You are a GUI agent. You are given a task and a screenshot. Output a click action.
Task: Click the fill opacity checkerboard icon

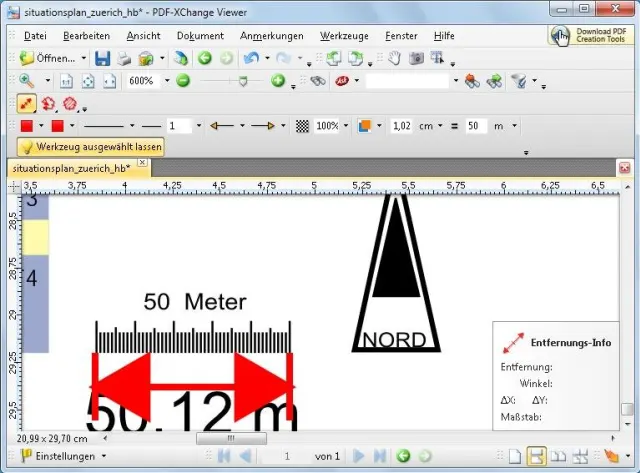[x=302, y=126]
